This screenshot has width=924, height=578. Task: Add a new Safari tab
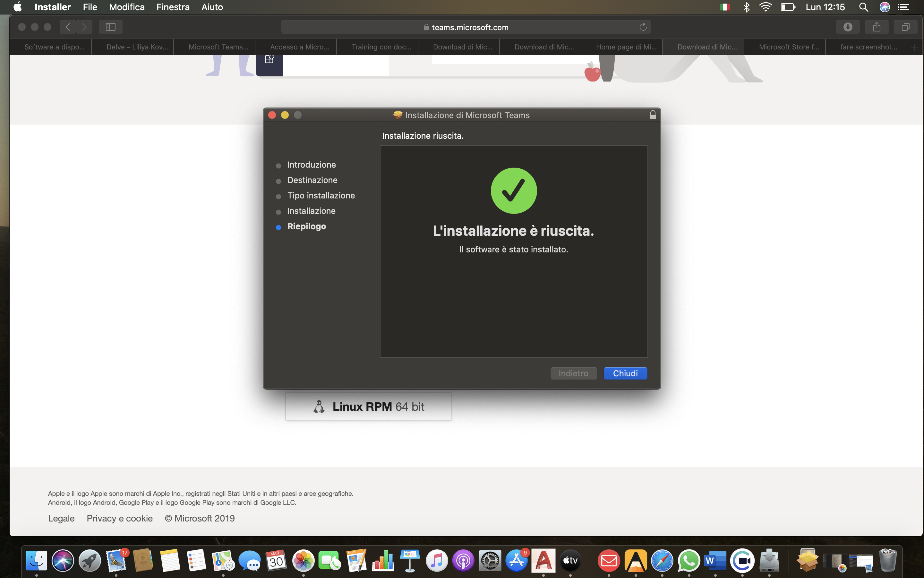pyautogui.click(x=914, y=47)
